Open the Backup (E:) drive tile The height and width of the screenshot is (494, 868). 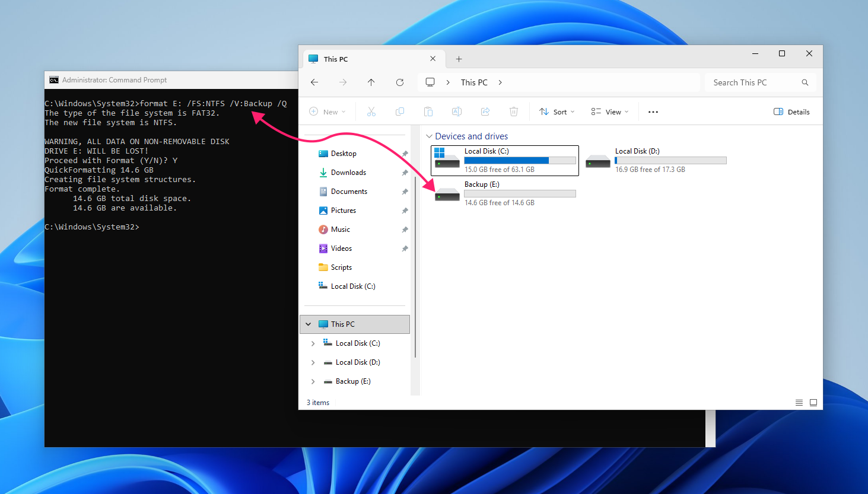505,193
